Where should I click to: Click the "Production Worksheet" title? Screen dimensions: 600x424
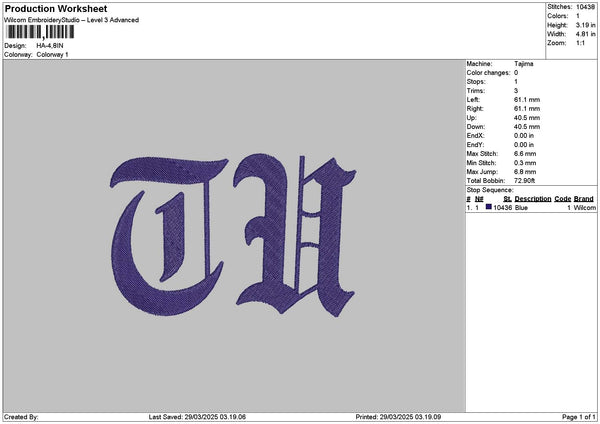(x=56, y=8)
